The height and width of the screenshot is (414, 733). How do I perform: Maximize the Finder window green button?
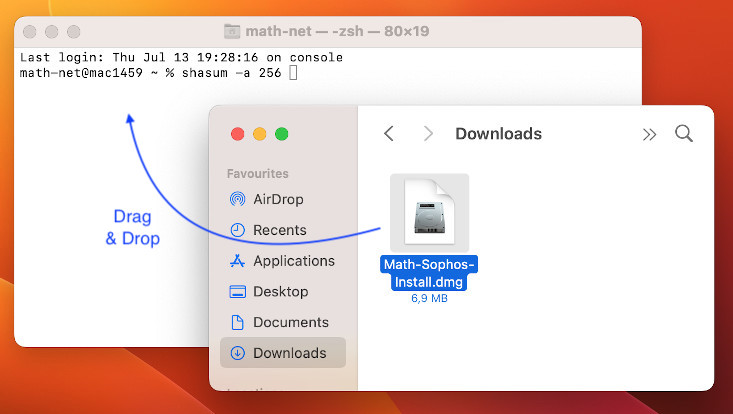point(281,134)
